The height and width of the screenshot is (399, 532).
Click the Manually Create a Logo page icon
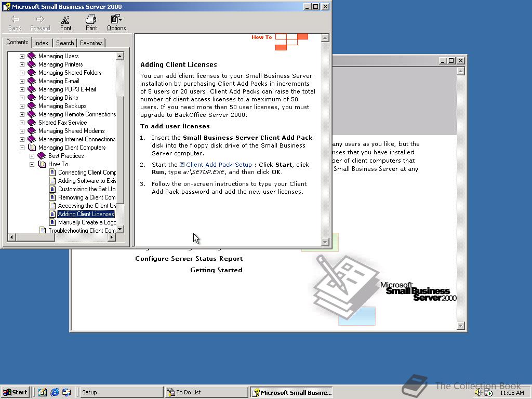pos(52,222)
